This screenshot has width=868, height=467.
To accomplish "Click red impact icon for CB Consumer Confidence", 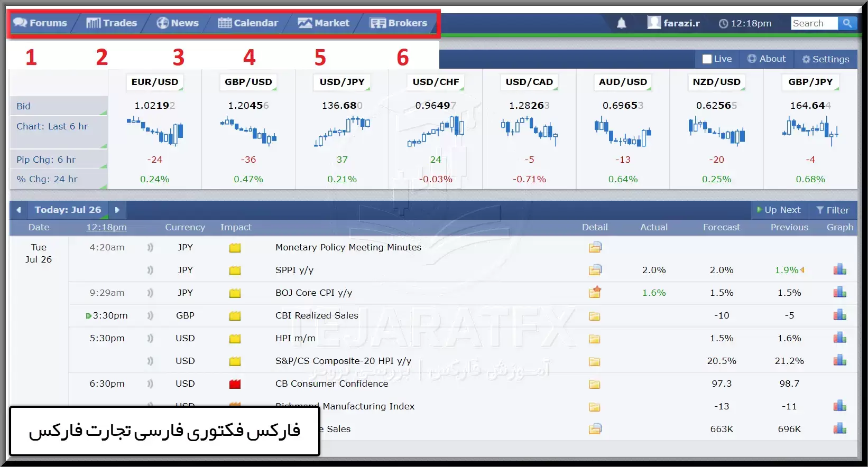I will point(235,384).
